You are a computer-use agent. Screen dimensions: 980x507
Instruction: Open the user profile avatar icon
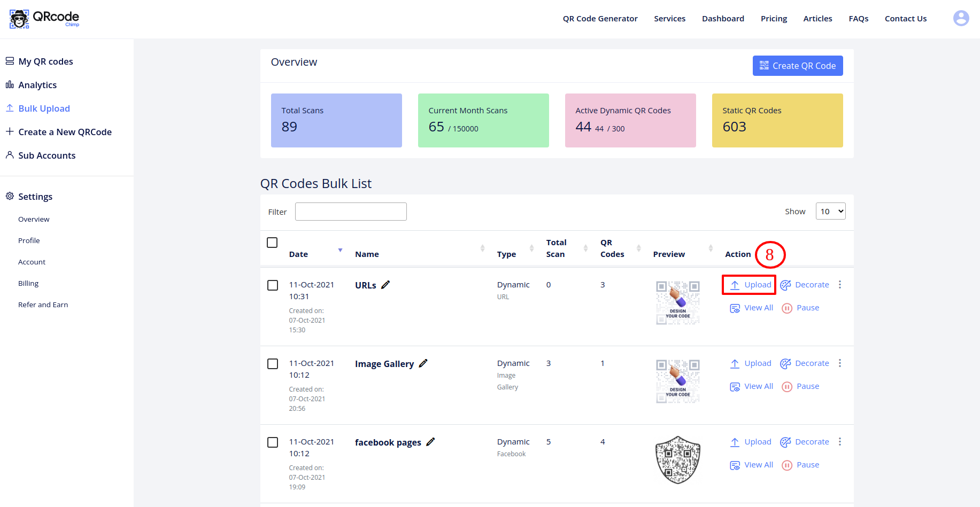961,18
